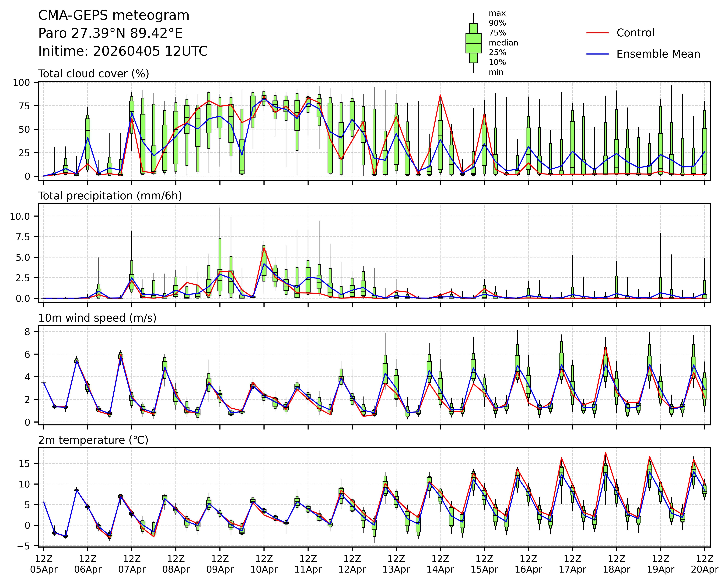Click the '12Z 05Apr' time axis label
Image resolution: width=728 pixels, height=584 pixels.
(44, 564)
